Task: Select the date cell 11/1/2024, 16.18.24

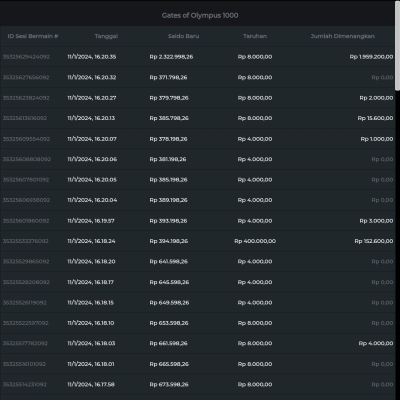Action: tap(91, 241)
